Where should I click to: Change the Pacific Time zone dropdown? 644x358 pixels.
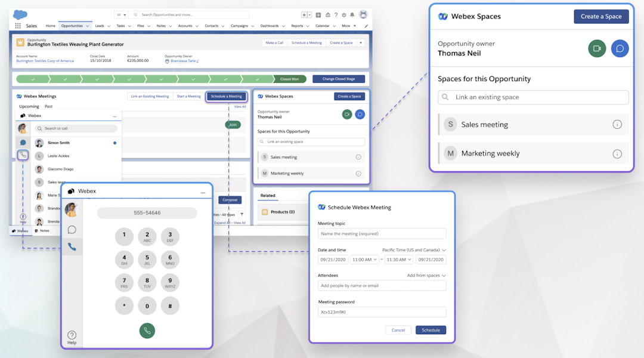coord(414,250)
